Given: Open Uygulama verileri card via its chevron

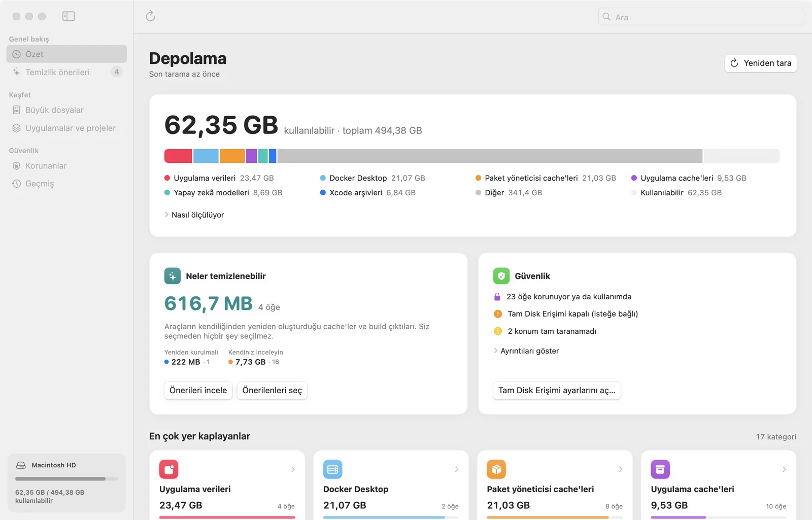Looking at the screenshot, I should pos(293,469).
